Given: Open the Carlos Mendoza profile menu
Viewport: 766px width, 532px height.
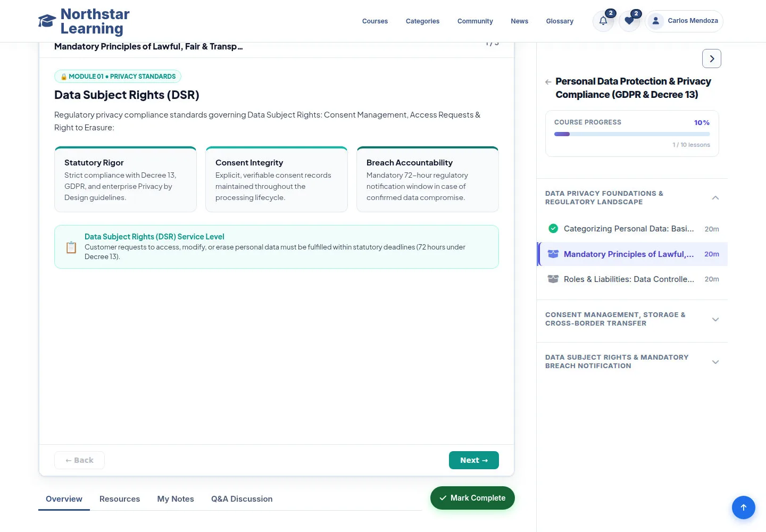Looking at the screenshot, I should pos(684,21).
